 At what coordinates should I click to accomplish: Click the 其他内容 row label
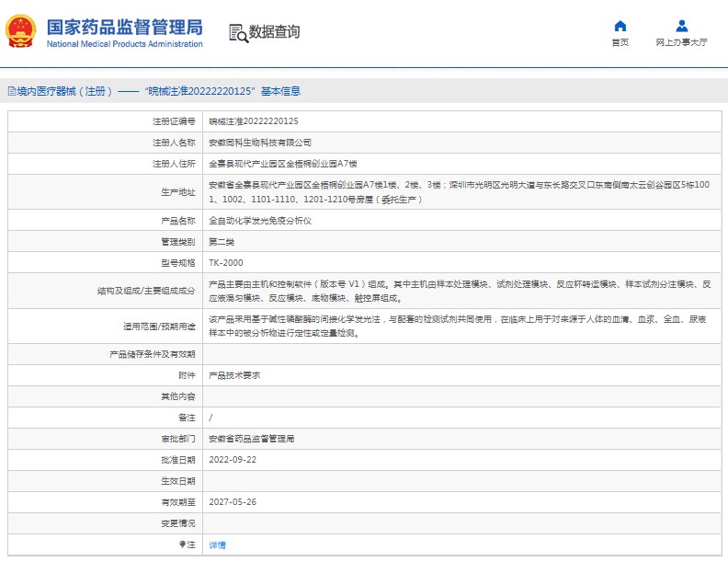click(178, 396)
